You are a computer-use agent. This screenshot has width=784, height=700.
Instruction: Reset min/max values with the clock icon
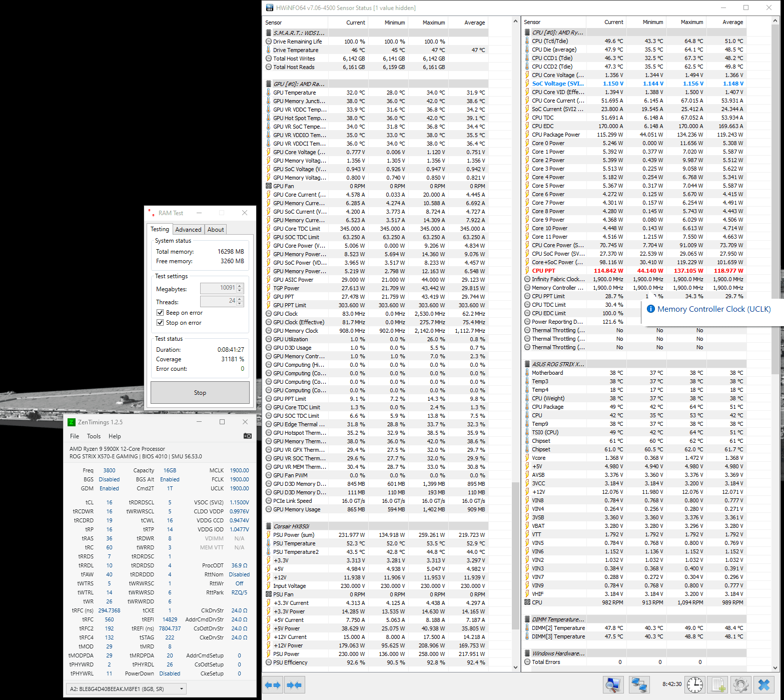(x=695, y=685)
